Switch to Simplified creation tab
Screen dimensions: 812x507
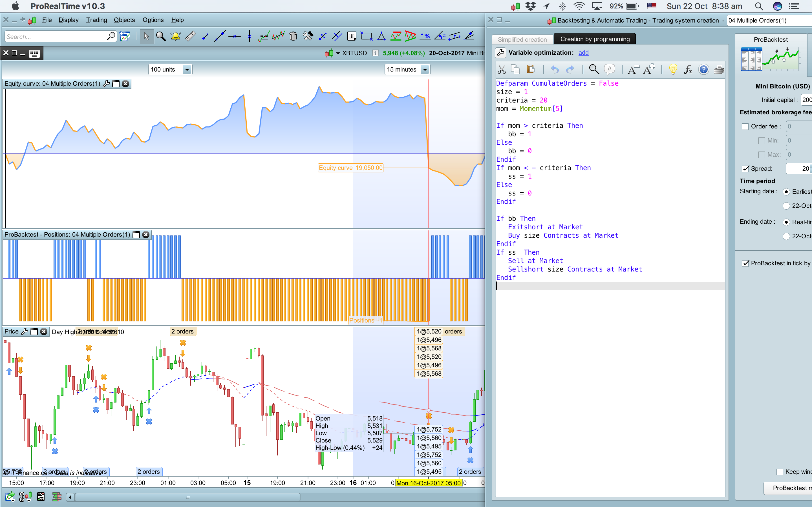[x=522, y=39]
